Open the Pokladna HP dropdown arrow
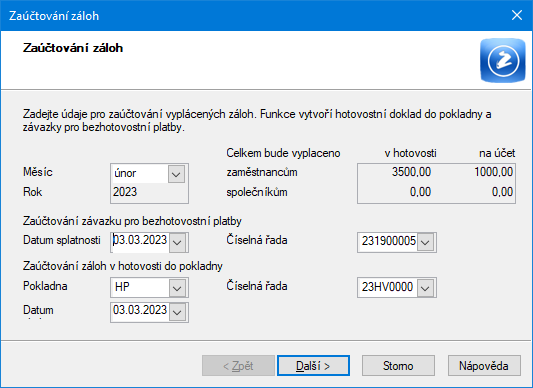Screen dimensions: 533x388 point(177,288)
